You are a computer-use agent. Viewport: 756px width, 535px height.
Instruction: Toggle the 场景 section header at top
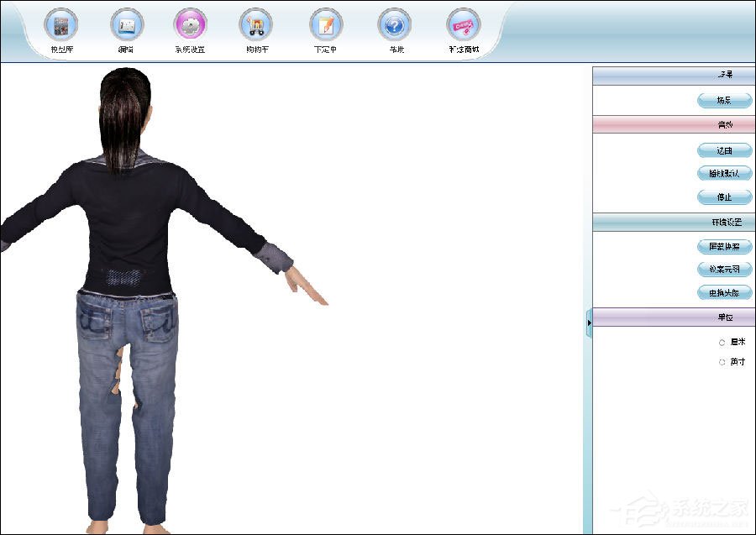pos(674,75)
